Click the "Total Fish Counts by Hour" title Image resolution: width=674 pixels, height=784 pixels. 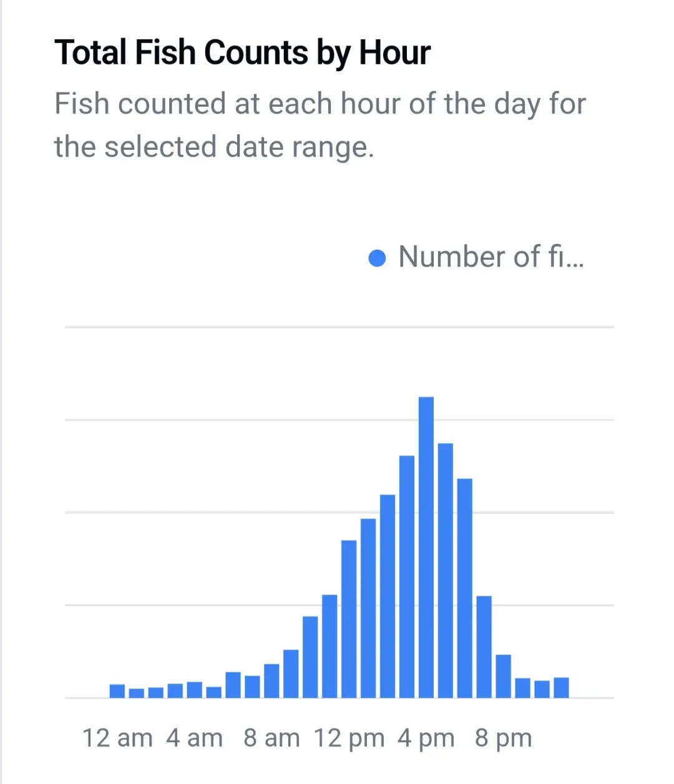(242, 52)
